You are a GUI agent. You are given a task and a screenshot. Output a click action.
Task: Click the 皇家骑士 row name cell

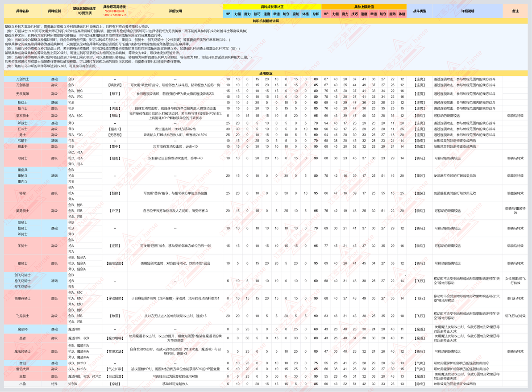[x=22, y=116]
